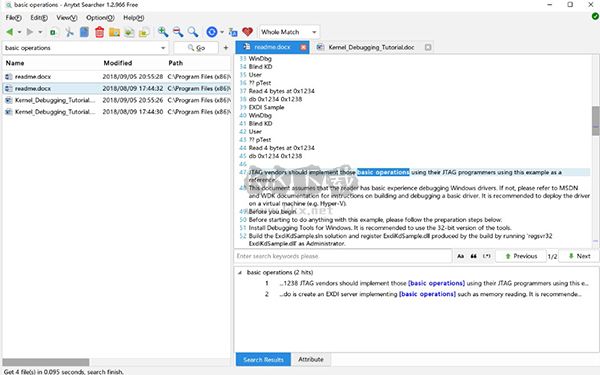Collapse the basic operations (2 hits) node
The image size is (600, 375).
240,273
